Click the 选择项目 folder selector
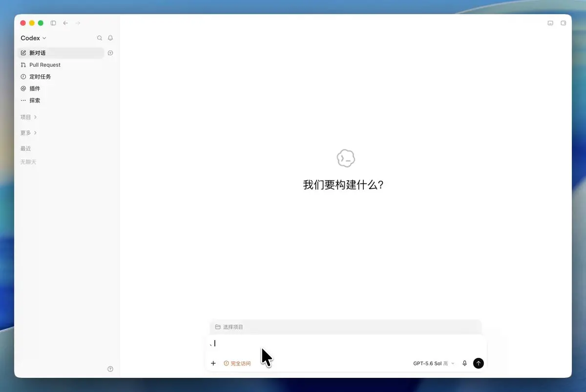 (229, 327)
